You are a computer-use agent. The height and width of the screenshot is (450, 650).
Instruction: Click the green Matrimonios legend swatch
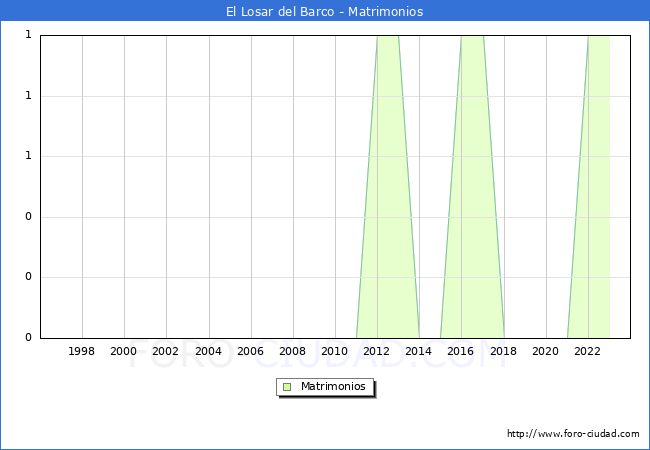click(287, 387)
